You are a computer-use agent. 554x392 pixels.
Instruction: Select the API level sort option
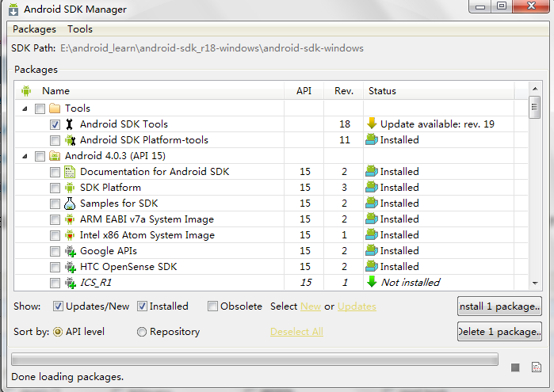click(58, 332)
